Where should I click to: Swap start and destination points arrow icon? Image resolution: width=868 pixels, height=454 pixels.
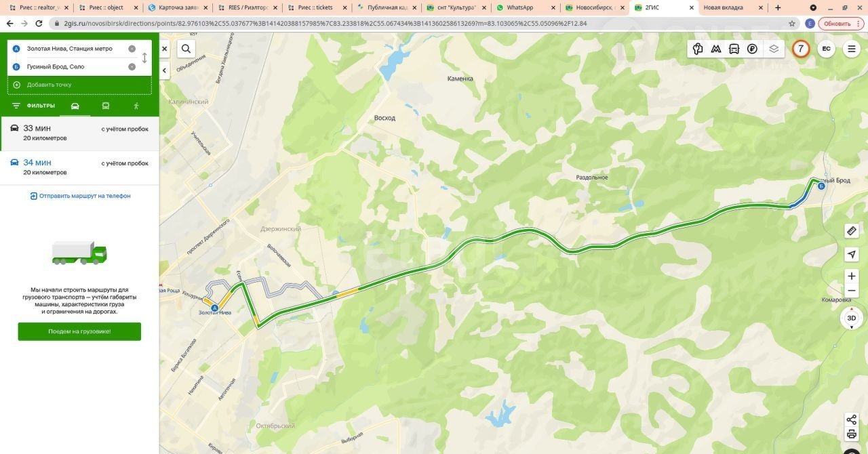144,58
